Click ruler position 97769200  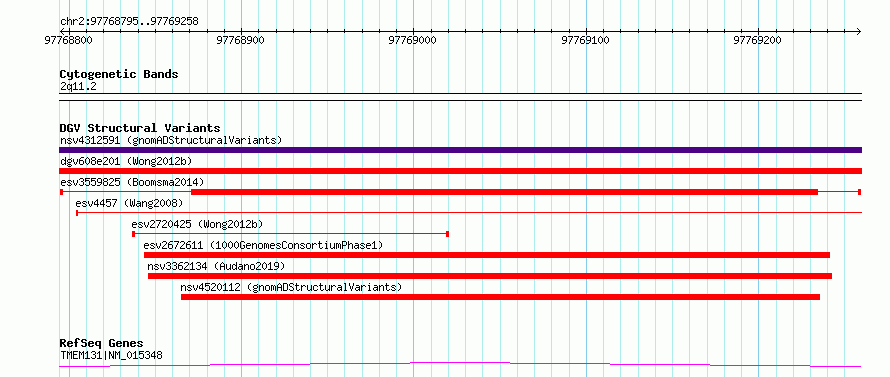pos(758,40)
